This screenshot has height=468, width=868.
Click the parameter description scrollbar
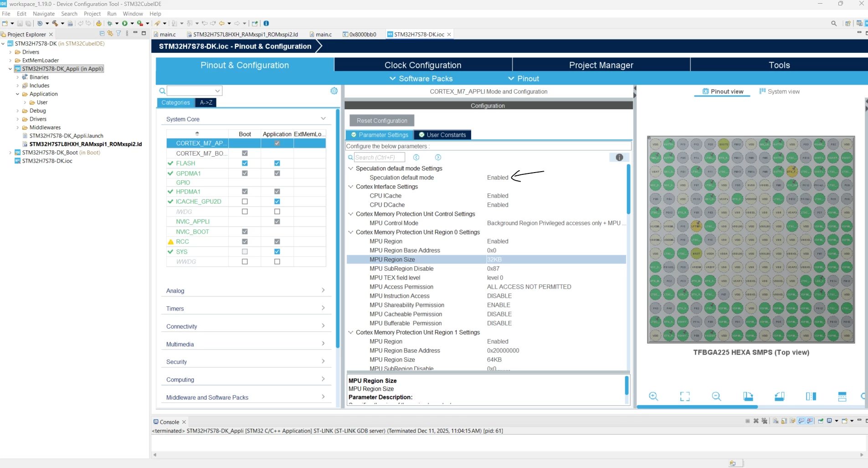tap(627, 386)
